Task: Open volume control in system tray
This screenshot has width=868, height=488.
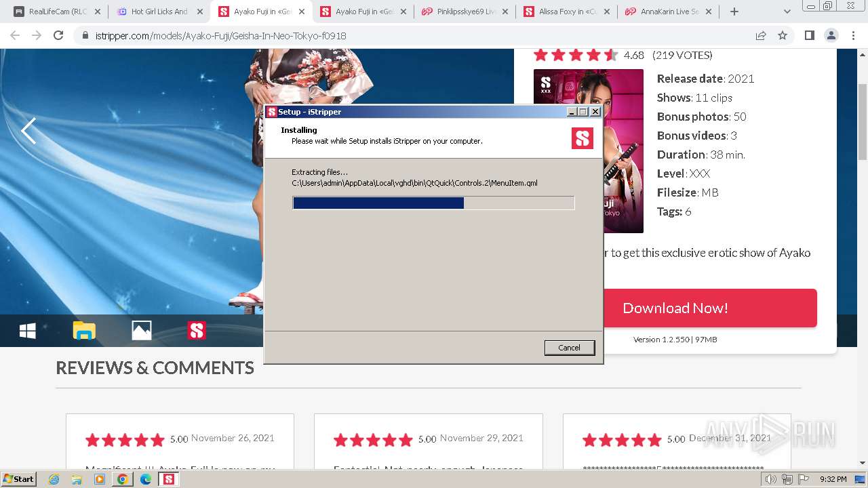Action: point(771,479)
